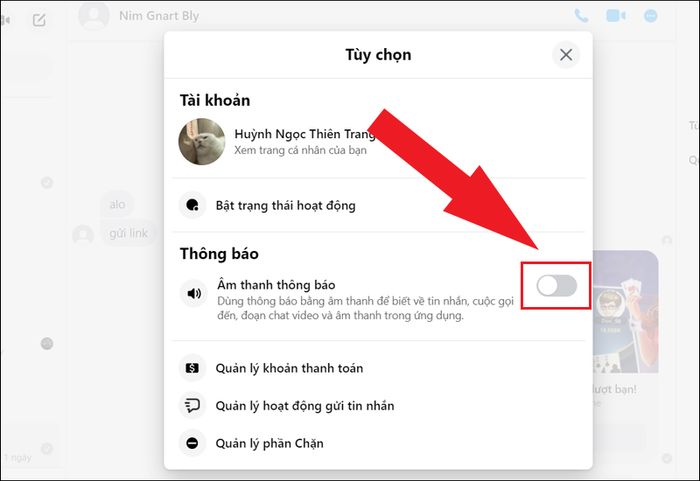
Task: Click the notification sound speaker icon
Action: click(x=194, y=293)
